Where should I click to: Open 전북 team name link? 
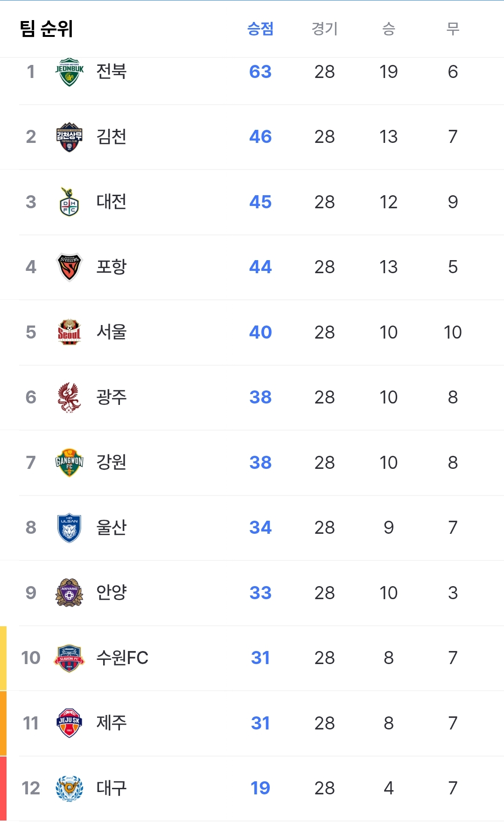(112, 71)
